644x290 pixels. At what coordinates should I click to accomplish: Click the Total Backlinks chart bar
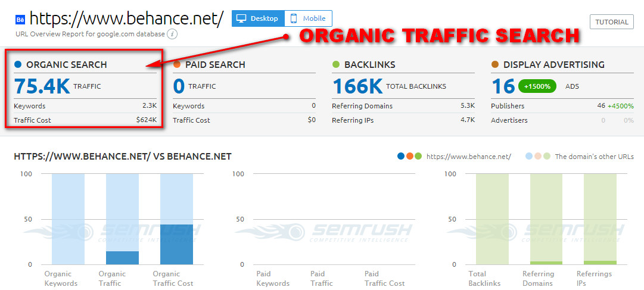[x=492, y=219]
